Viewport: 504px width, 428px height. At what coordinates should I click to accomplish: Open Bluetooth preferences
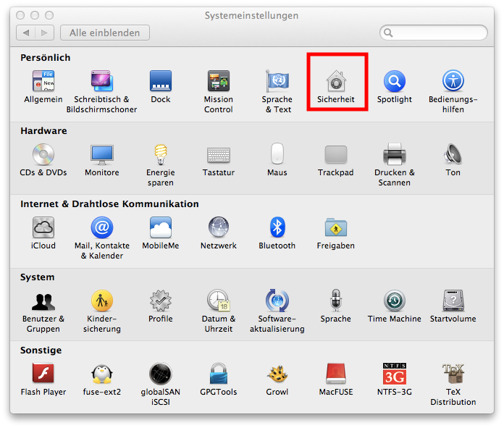coord(277,227)
